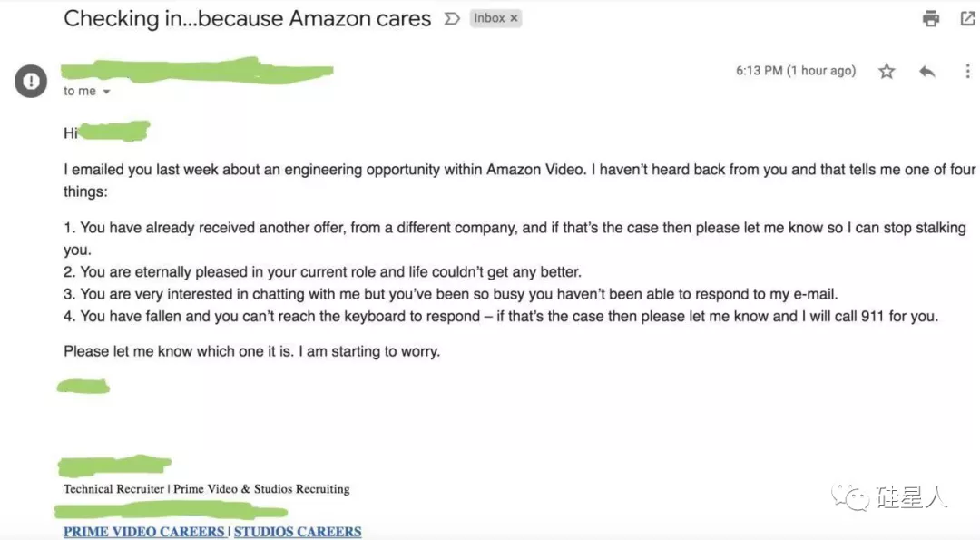980x540 pixels.
Task: Print this email with the printer icon
Action: click(931, 18)
